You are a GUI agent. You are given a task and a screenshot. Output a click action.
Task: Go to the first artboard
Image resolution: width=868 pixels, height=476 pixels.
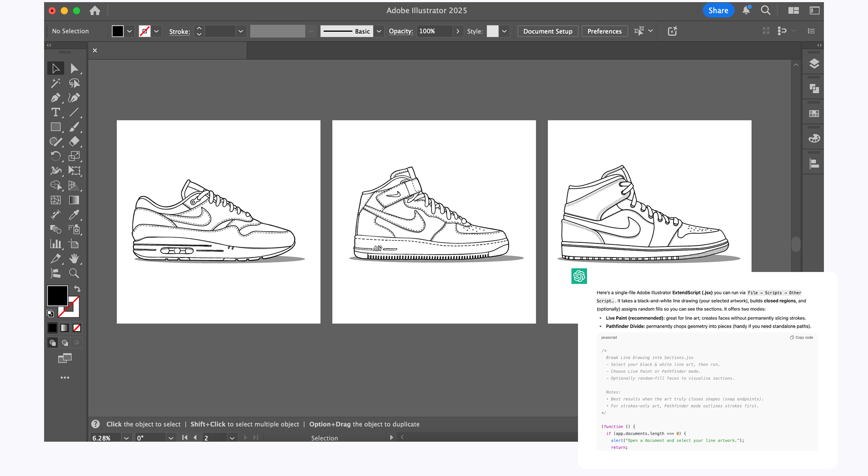click(184, 438)
